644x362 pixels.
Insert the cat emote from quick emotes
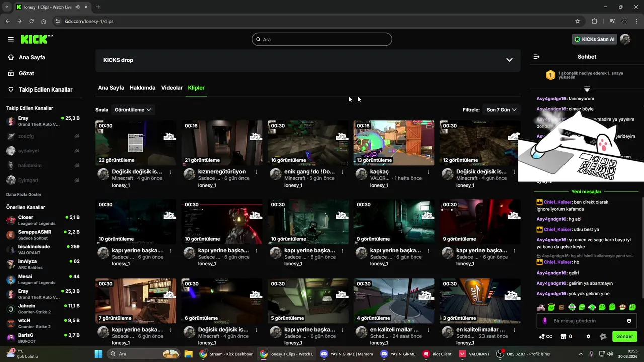point(541,307)
